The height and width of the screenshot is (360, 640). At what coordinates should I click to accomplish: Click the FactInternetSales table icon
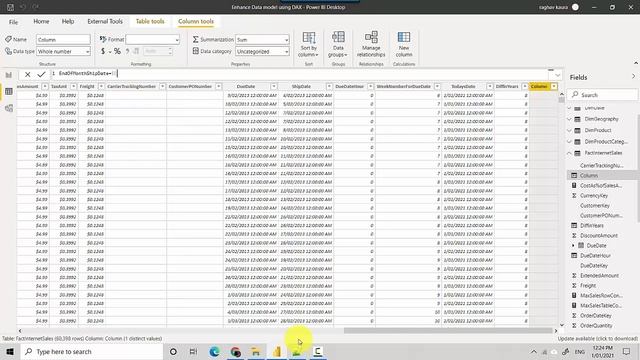(x=578, y=153)
